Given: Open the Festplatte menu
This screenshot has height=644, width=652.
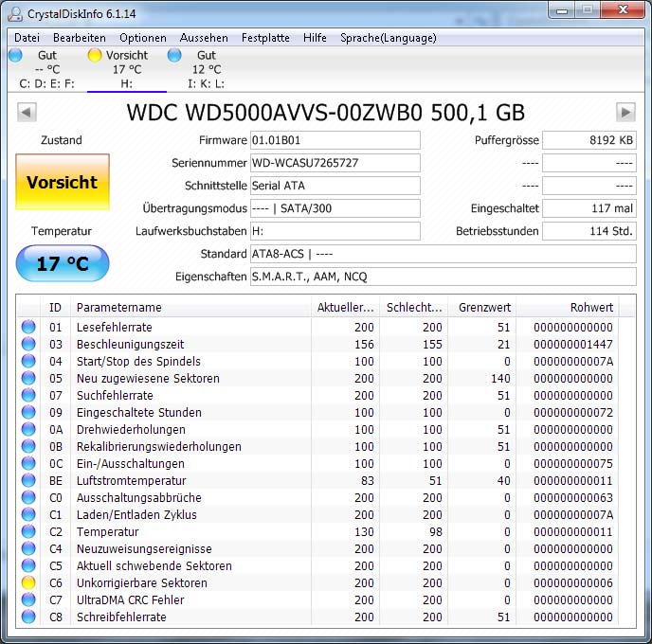Looking at the screenshot, I should pos(265,38).
